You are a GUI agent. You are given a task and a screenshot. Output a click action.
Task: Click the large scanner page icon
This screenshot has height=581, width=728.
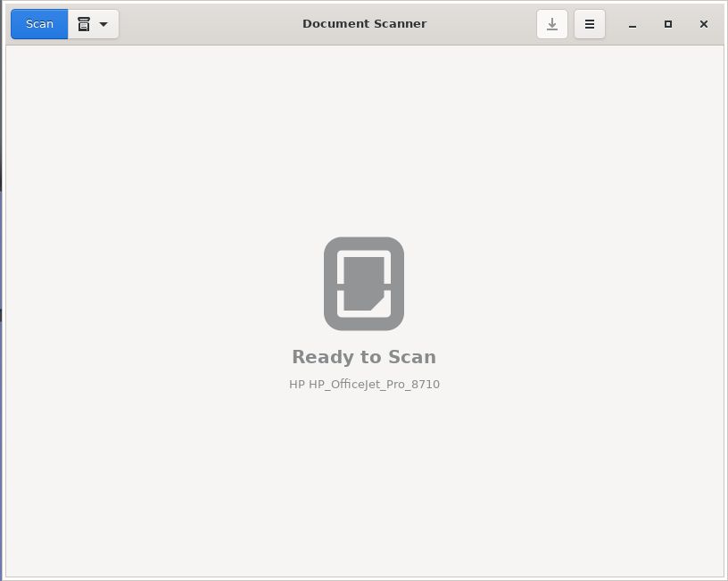tap(364, 283)
